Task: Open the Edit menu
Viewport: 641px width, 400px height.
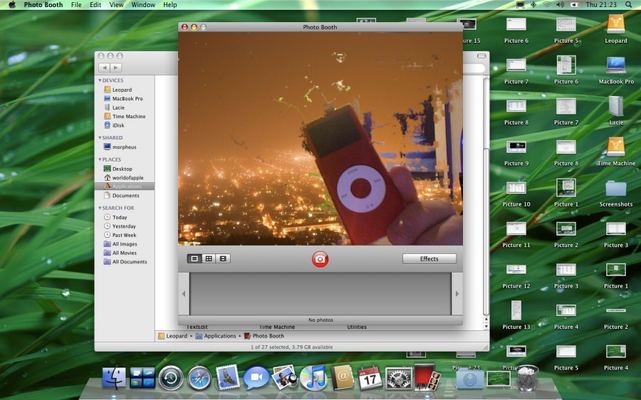Action: pos(95,5)
